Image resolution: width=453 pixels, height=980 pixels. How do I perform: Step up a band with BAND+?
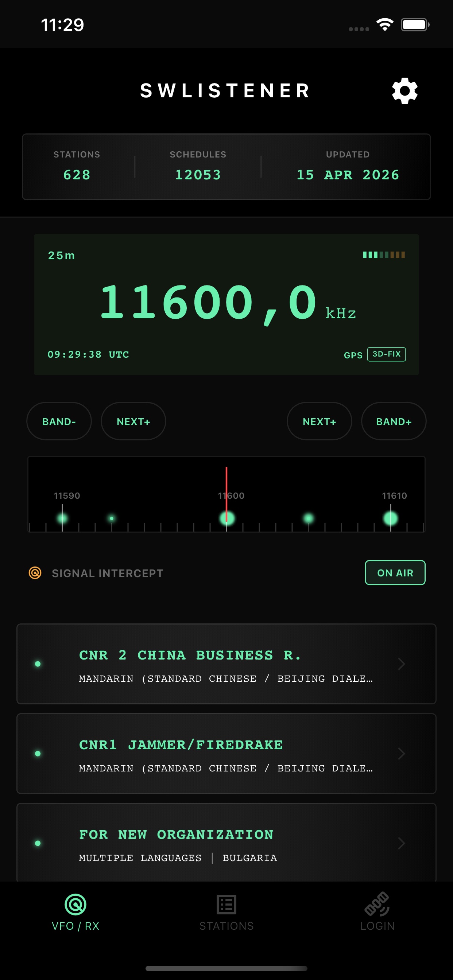pos(394,421)
